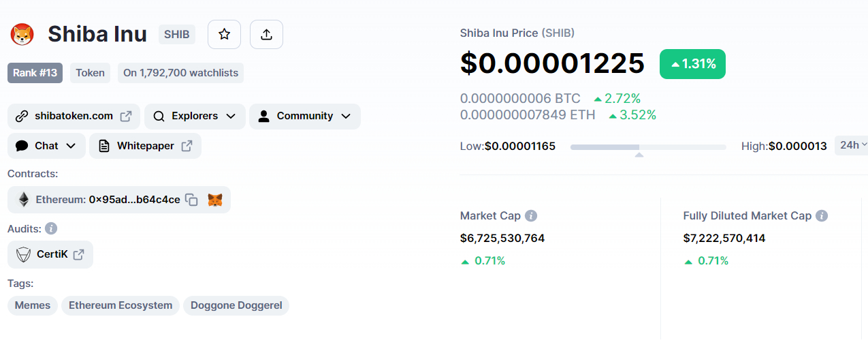868x349 pixels.
Task: Open Audits info tooltip icon
Action: (51, 228)
